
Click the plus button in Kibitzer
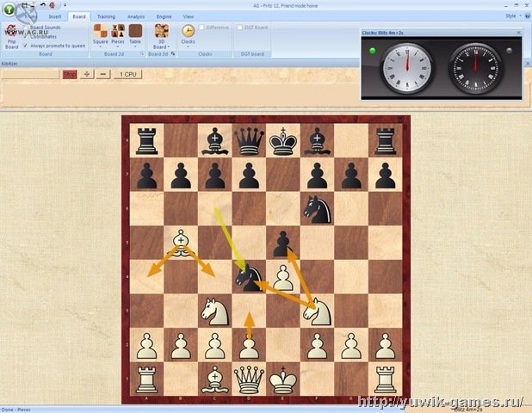point(87,74)
